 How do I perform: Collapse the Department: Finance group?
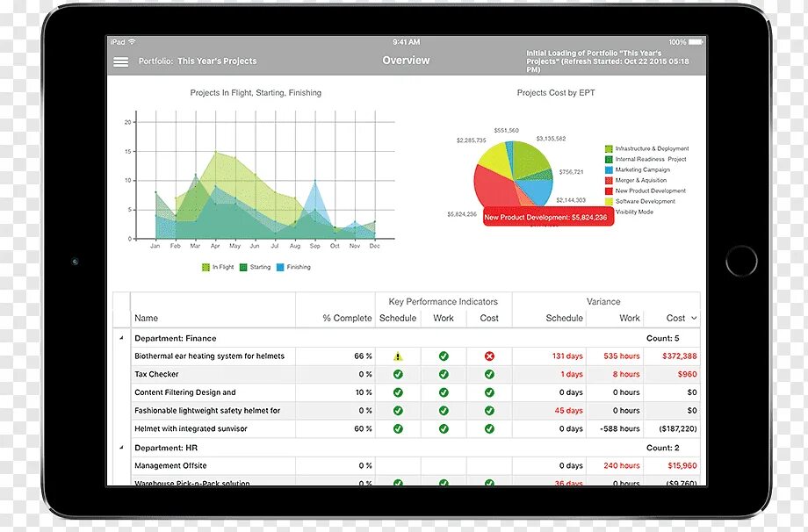tap(121, 338)
